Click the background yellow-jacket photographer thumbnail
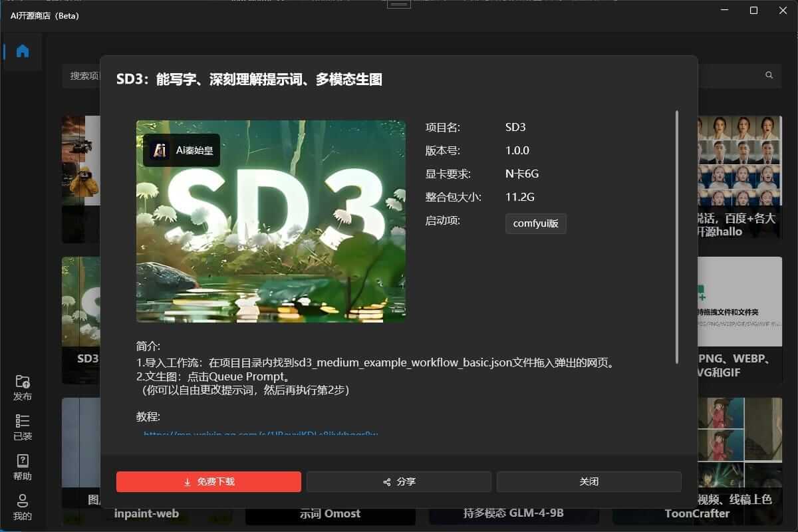The width and height of the screenshot is (798, 532). [81, 160]
